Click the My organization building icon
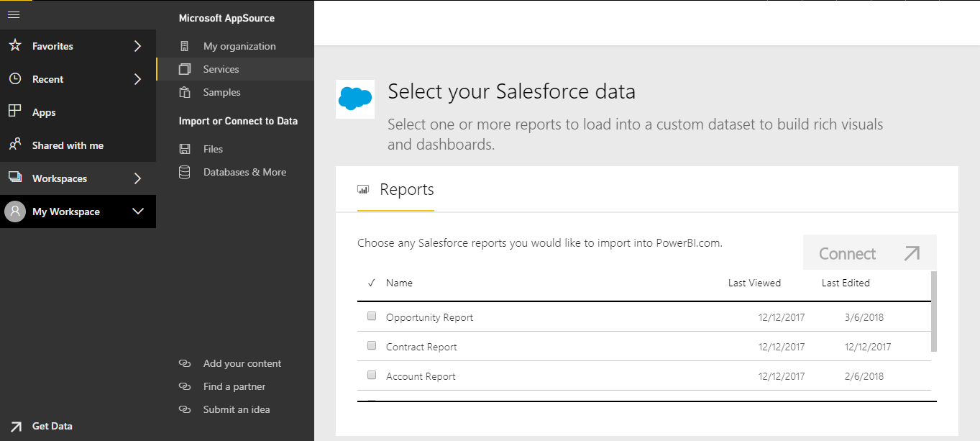The width and height of the screenshot is (980, 441). (x=185, y=46)
